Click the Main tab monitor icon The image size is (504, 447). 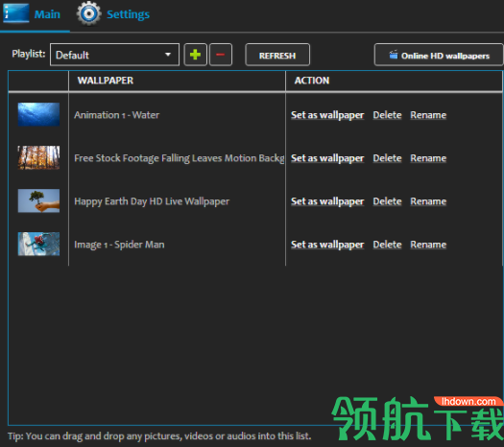point(16,13)
